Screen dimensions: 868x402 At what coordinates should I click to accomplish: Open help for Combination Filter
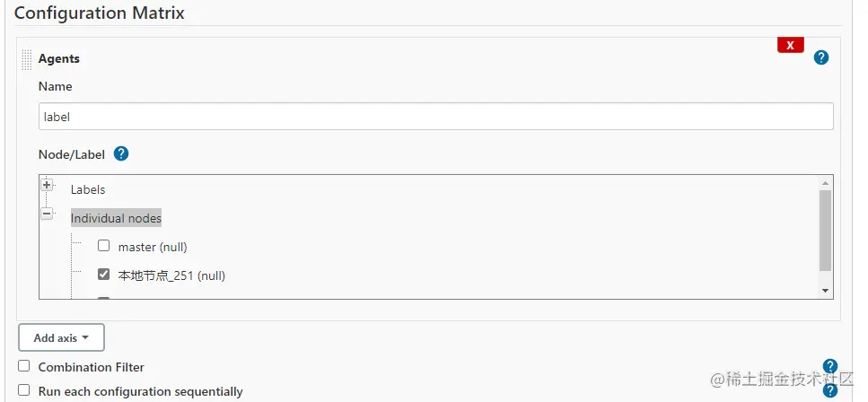(829, 366)
